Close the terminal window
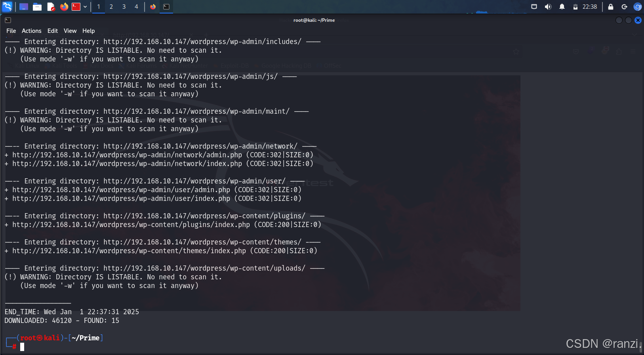Screen dimensions: 644x355 pos(638,20)
